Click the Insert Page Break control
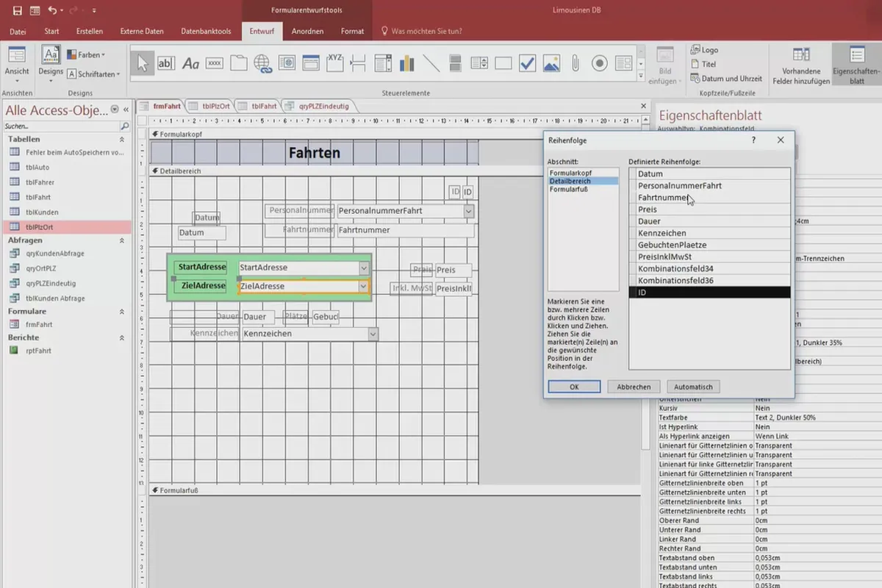This screenshot has width=882, height=588. click(x=359, y=64)
